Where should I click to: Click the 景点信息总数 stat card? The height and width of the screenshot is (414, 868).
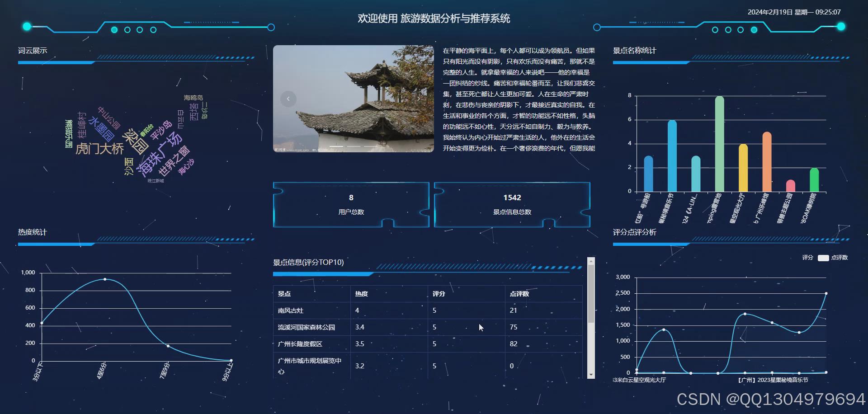512,204
